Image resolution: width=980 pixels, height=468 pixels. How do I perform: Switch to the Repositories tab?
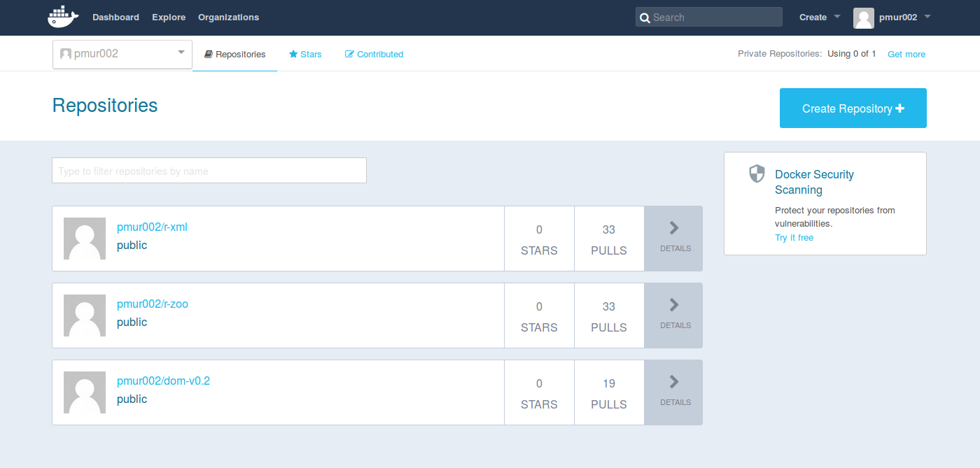(x=234, y=54)
